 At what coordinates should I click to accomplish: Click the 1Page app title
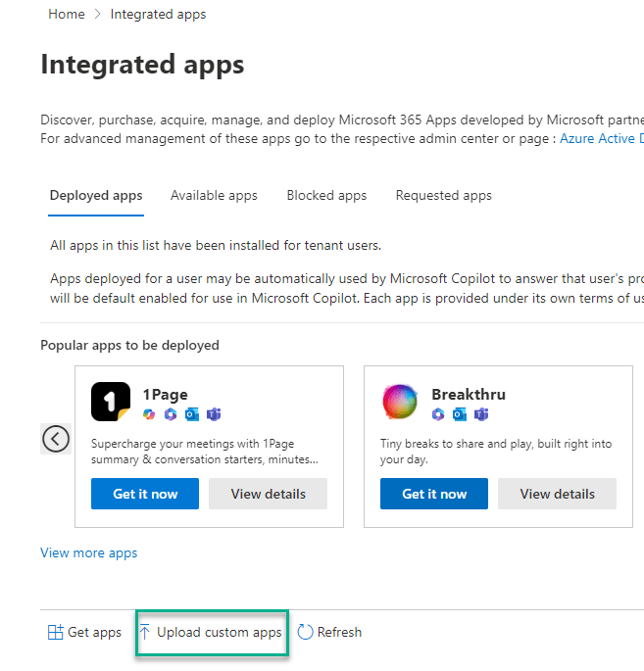[166, 394]
